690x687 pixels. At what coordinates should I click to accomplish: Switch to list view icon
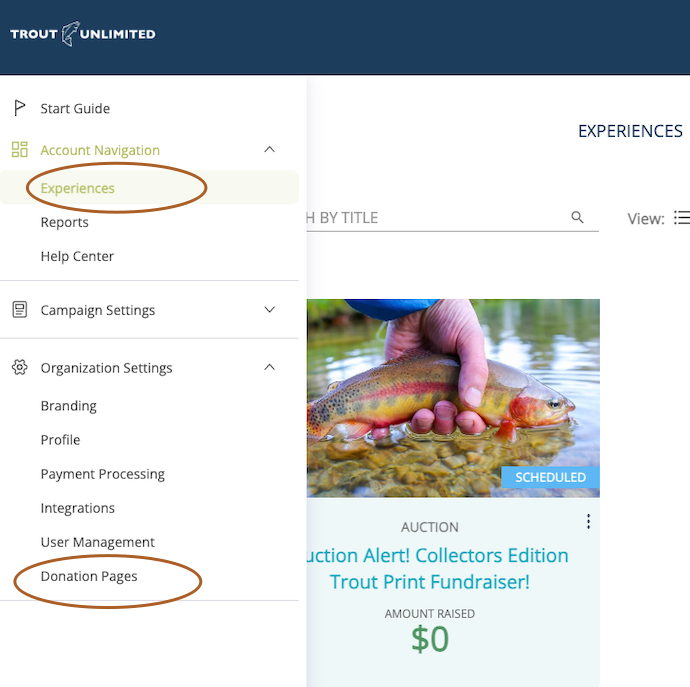[x=681, y=218]
